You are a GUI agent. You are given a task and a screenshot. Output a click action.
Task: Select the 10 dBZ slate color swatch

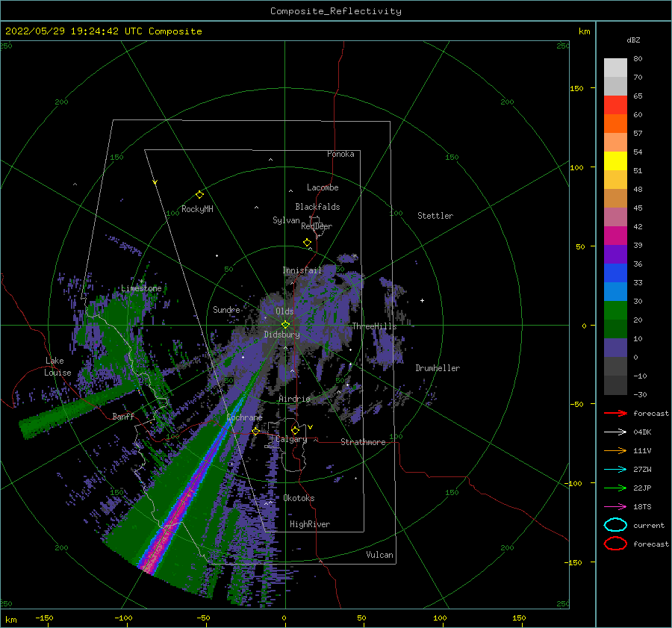pos(615,348)
